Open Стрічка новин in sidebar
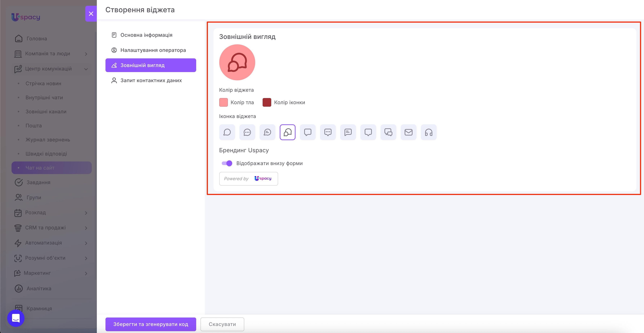The image size is (644, 333). click(x=51, y=83)
